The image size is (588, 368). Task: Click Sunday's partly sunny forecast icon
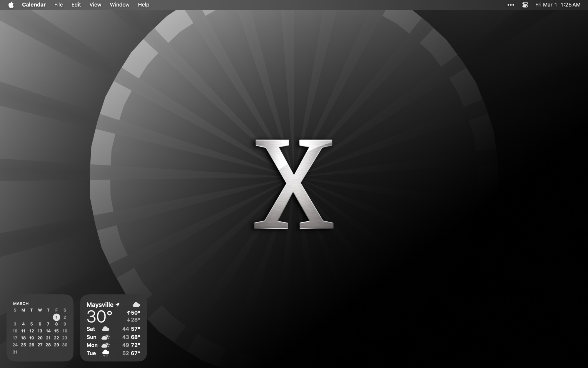(x=106, y=337)
